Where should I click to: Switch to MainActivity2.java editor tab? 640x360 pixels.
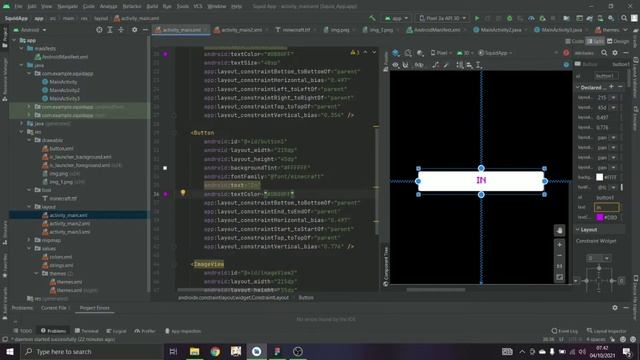pos(499,30)
